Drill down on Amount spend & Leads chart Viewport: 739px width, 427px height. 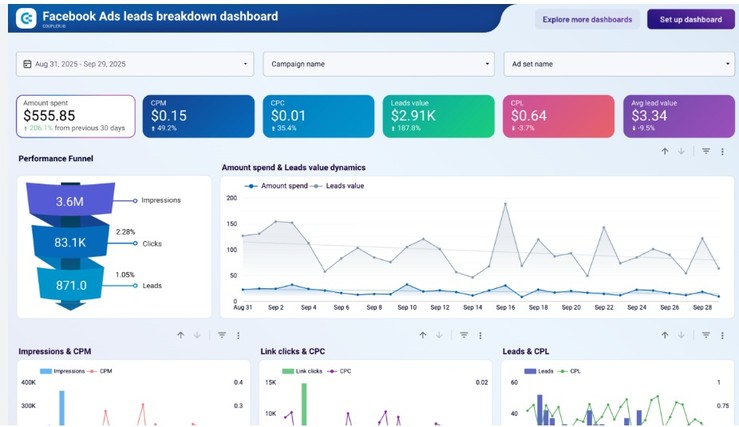tap(682, 151)
